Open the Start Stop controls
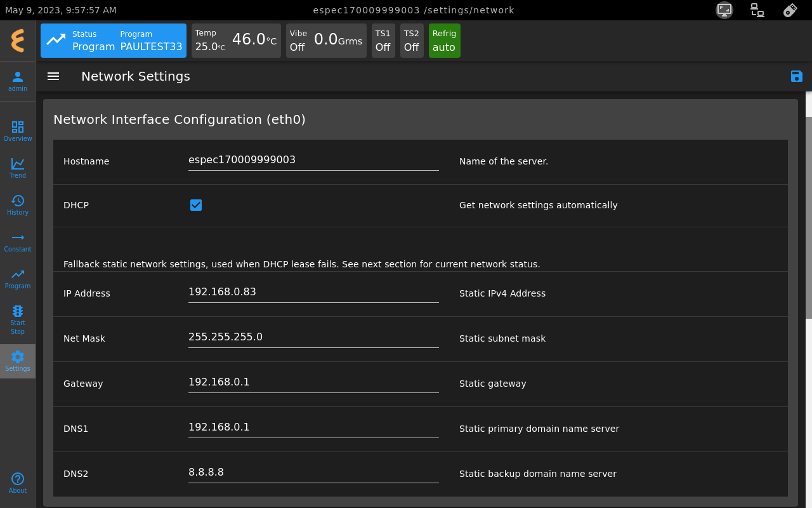812x508 pixels. click(18, 319)
